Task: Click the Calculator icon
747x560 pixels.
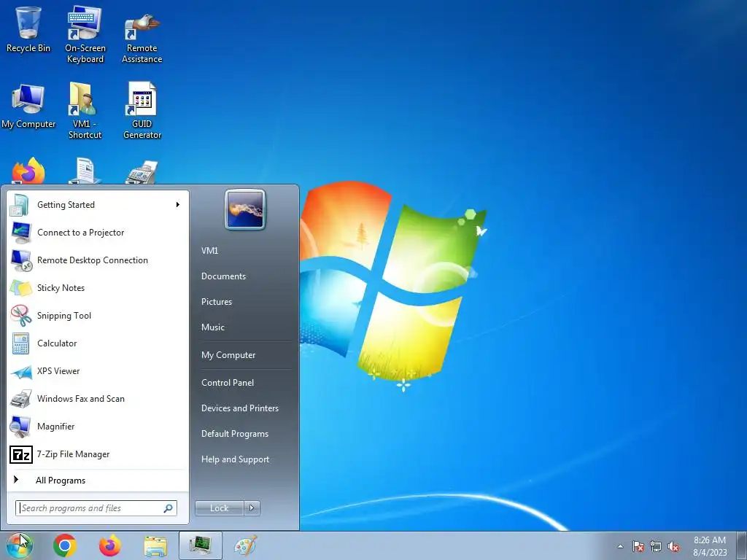Action: tap(20, 343)
